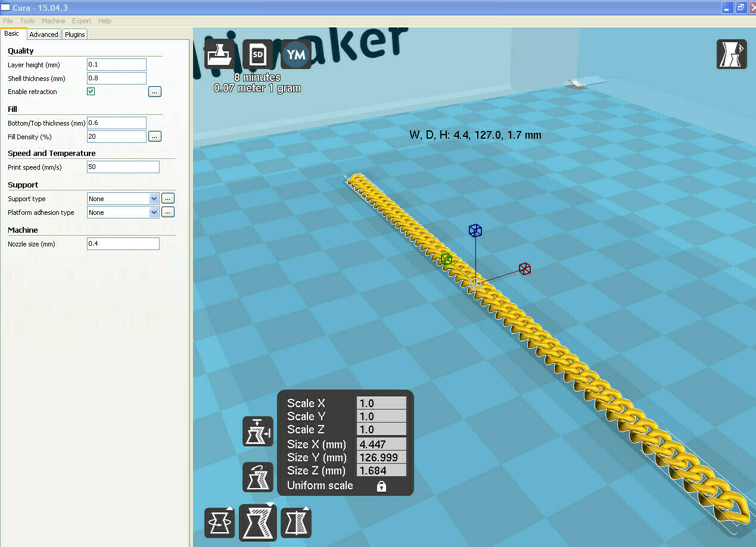The width and height of the screenshot is (756, 547).
Task: Select the Mirror tool icon
Action: coord(296,523)
